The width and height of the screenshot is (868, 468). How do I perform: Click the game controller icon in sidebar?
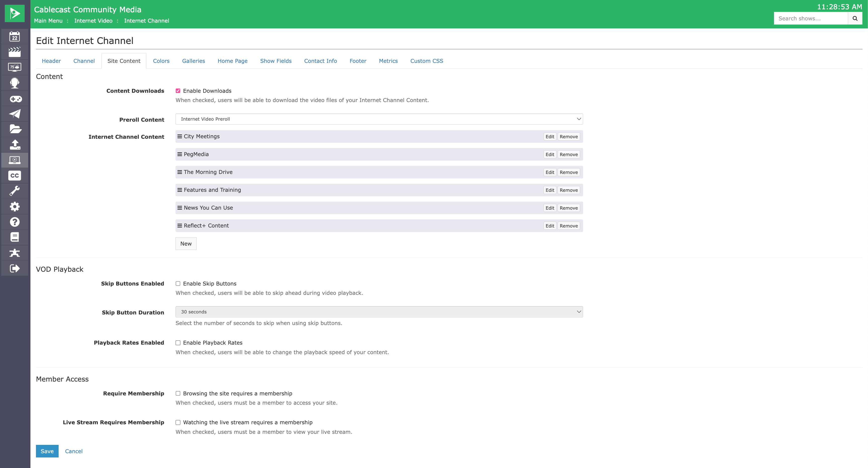click(15, 99)
